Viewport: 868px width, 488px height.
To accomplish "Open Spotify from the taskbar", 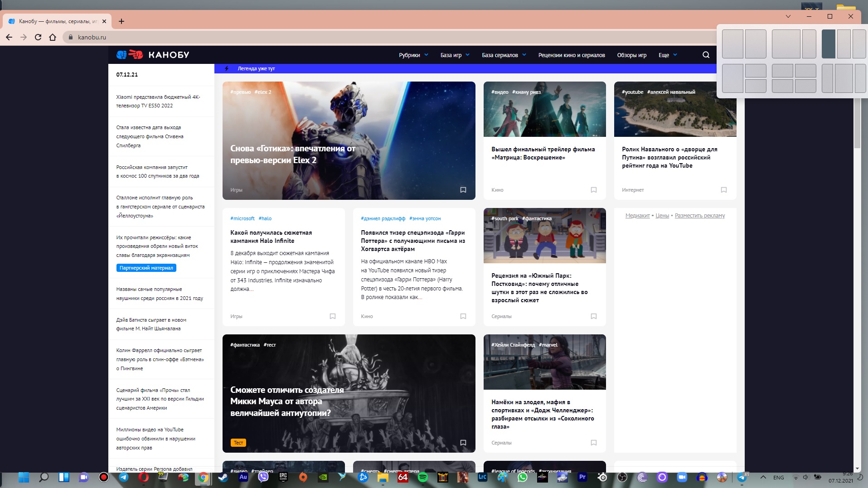I will (422, 478).
